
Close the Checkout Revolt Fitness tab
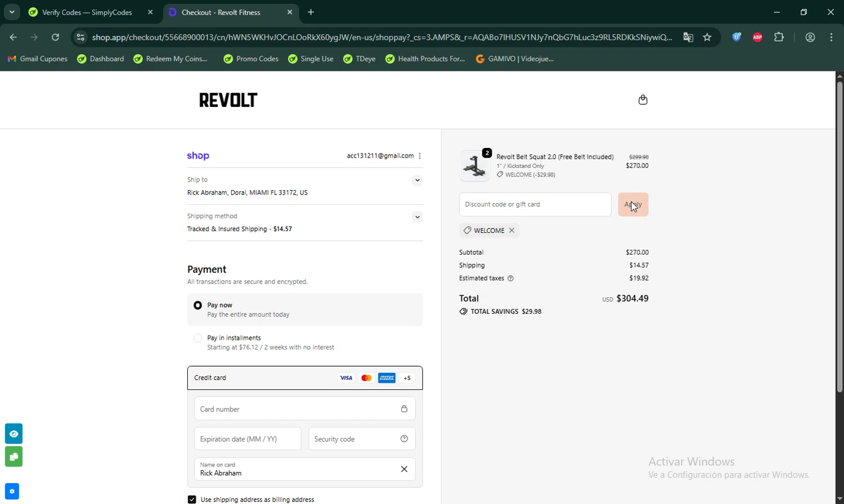(290, 12)
